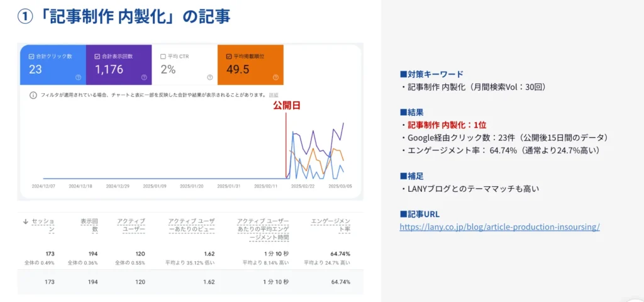Click the 2025/01/09 date on chart axis
644x302 pixels.
pyautogui.click(x=155, y=186)
